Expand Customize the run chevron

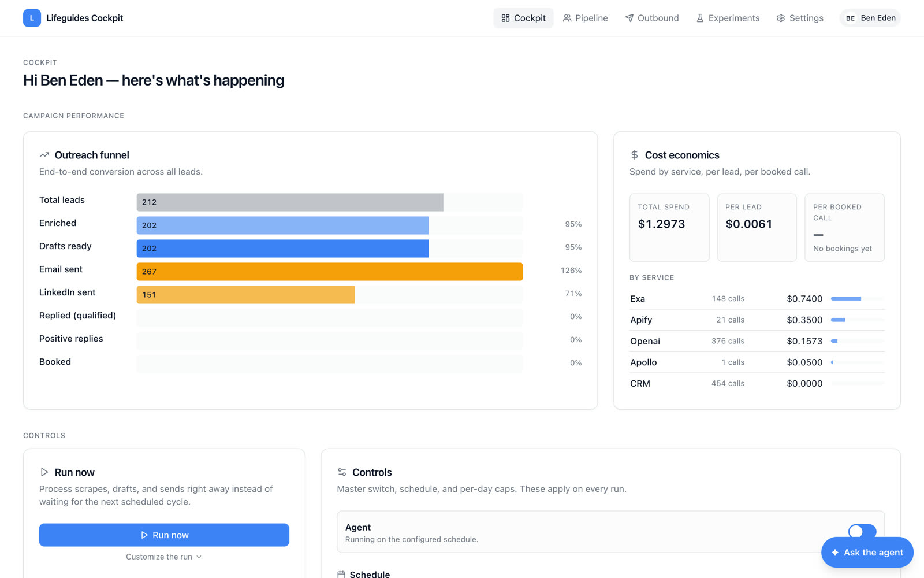pyautogui.click(x=199, y=557)
